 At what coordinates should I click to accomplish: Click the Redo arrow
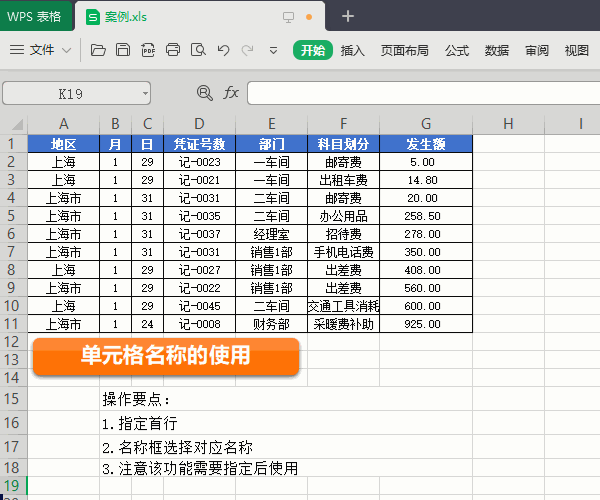[x=248, y=50]
